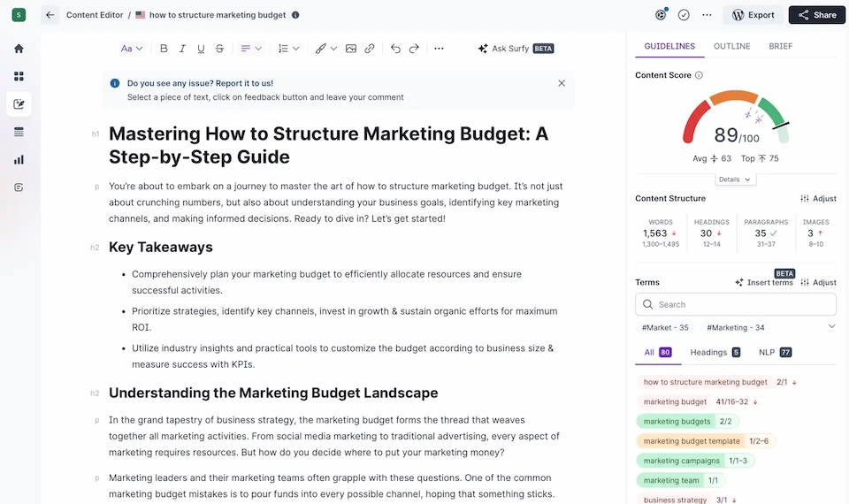Undo the last edit
849x504 pixels.
(395, 49)
